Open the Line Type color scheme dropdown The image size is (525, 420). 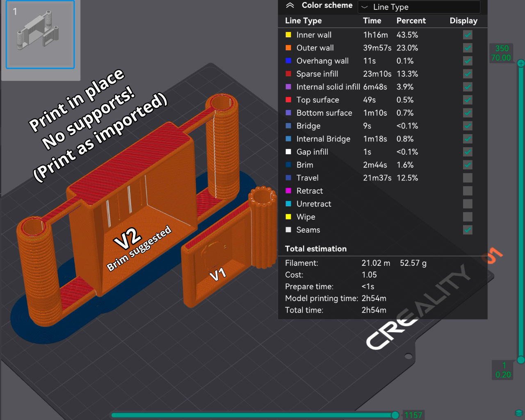tap(418, 7)
